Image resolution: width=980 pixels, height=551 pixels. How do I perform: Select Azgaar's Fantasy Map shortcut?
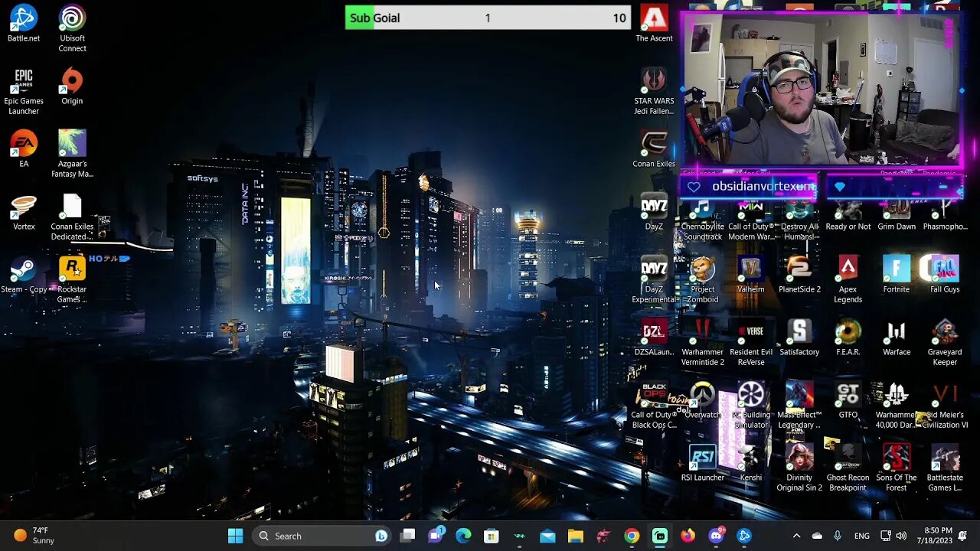pyautogui.click(x=72, y=155)
